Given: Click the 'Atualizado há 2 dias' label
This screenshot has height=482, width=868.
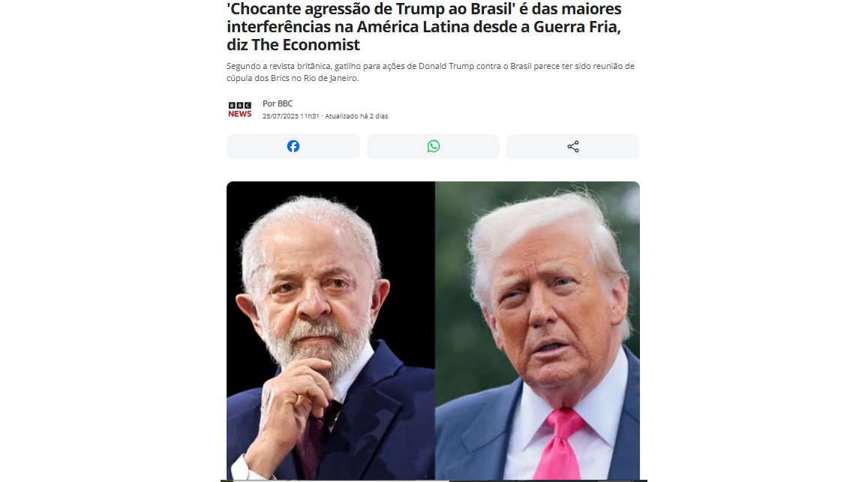Looking at the screenshot, I should (x=356, y=116).
